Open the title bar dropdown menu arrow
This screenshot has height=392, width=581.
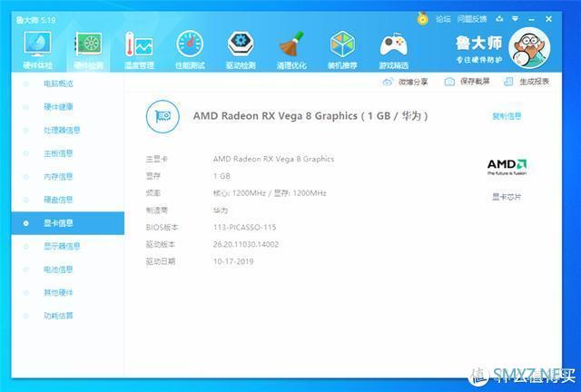515,18
